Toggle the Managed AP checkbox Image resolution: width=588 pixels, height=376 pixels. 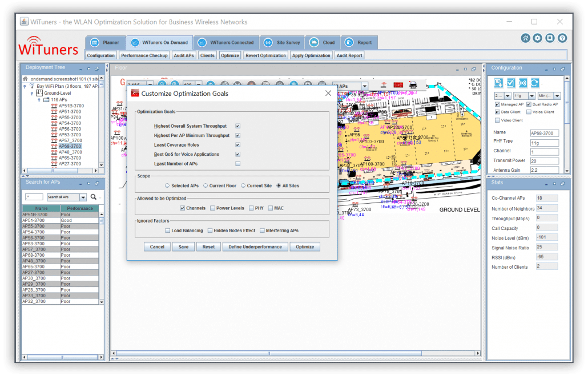click(497, 104)
